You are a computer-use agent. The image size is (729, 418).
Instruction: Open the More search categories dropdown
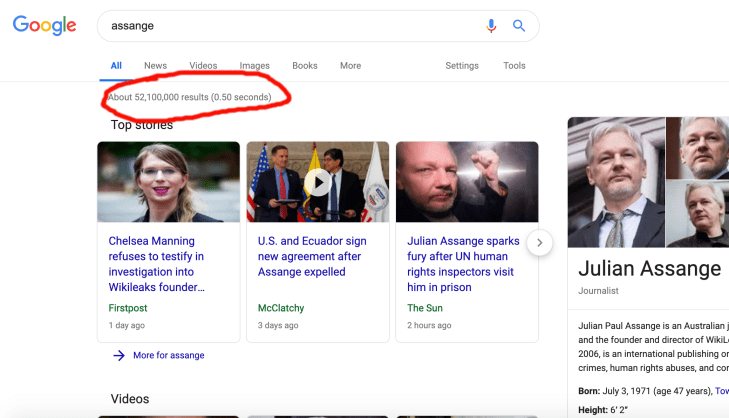[x=351, y=66]
